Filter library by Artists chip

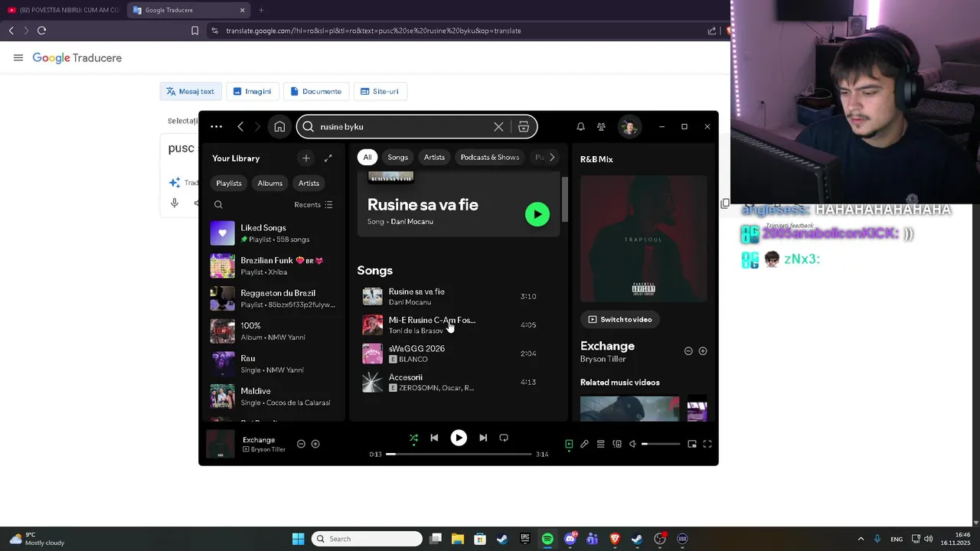(309, 184)
